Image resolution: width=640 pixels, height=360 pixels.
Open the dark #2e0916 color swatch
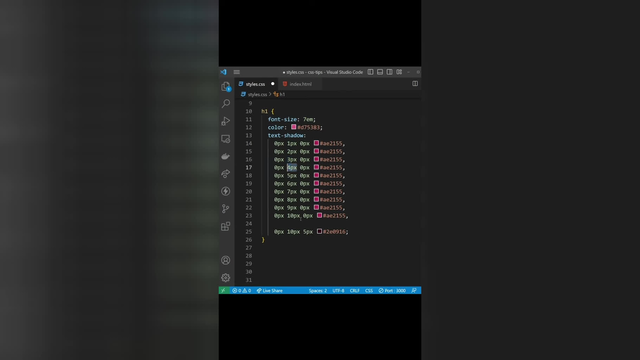coord(319,231)
